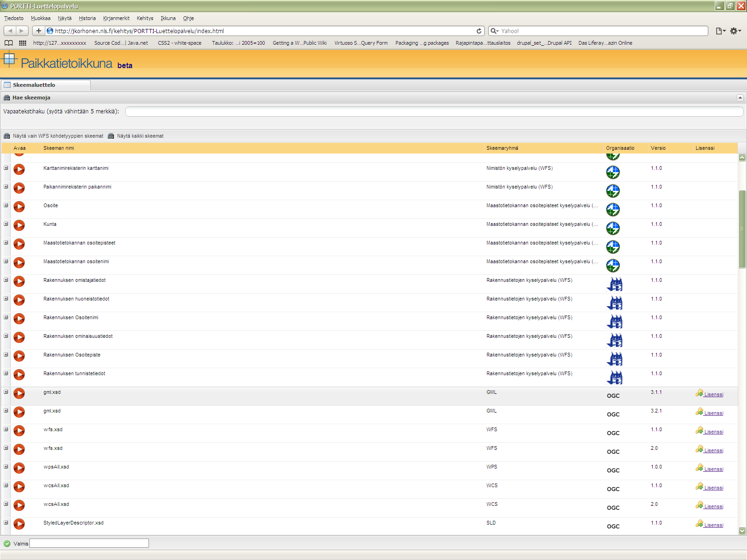Image resolution: width=747 pixels, height=560 pixels.
Task: Click the play icon for Kunta
Action: (x=19, y=225)
